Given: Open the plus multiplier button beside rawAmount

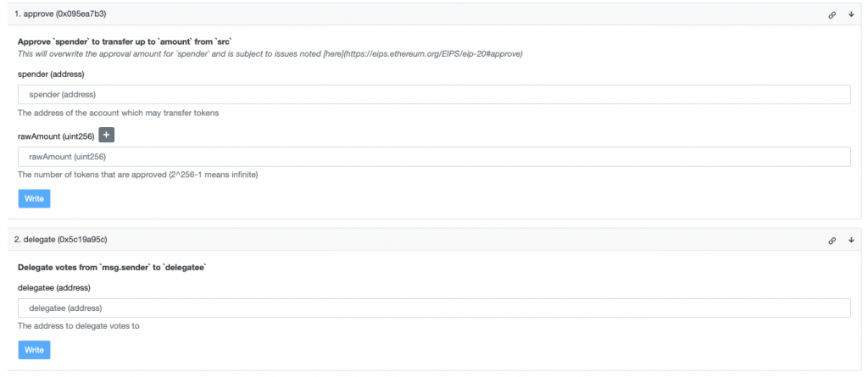Looking at the screenshot, I should click(106, 136).
